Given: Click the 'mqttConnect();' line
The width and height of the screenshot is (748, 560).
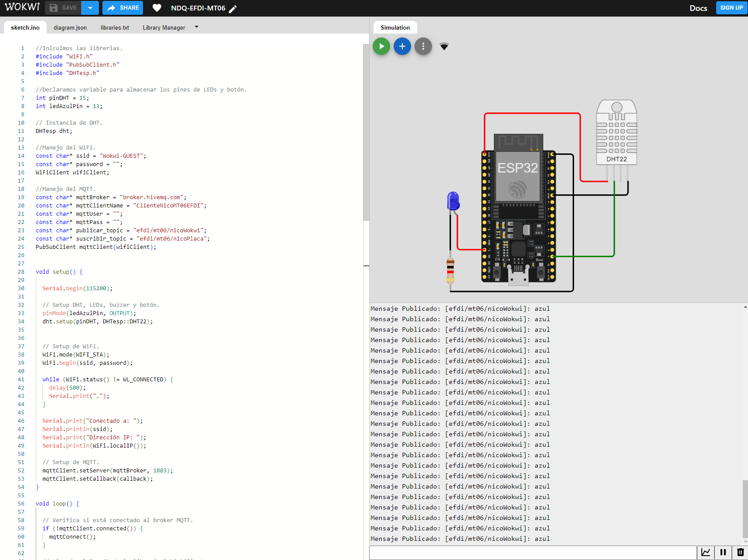Looking at the screenshot, I should tap(72, 537).
